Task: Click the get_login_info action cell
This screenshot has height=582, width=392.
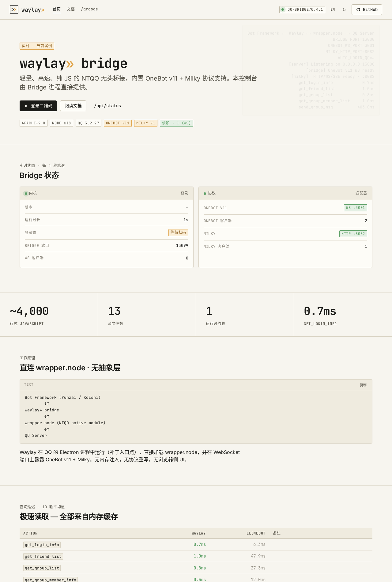Action: coord(42,545)
